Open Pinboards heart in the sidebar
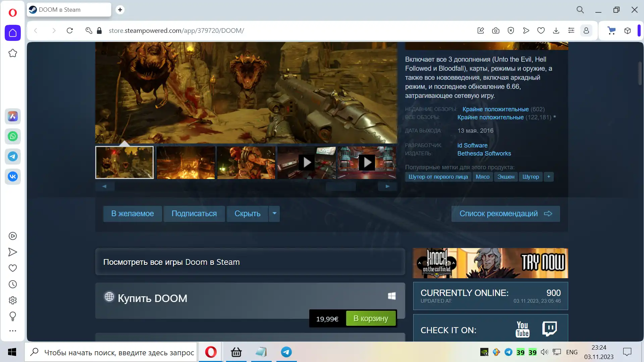The width and height of the screenshot is (644, 362). (13, 268)
